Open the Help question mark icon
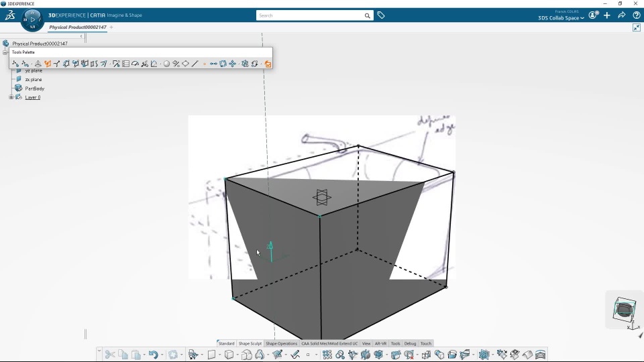Viewport: 644px width, 362px height. pos(637,15)
